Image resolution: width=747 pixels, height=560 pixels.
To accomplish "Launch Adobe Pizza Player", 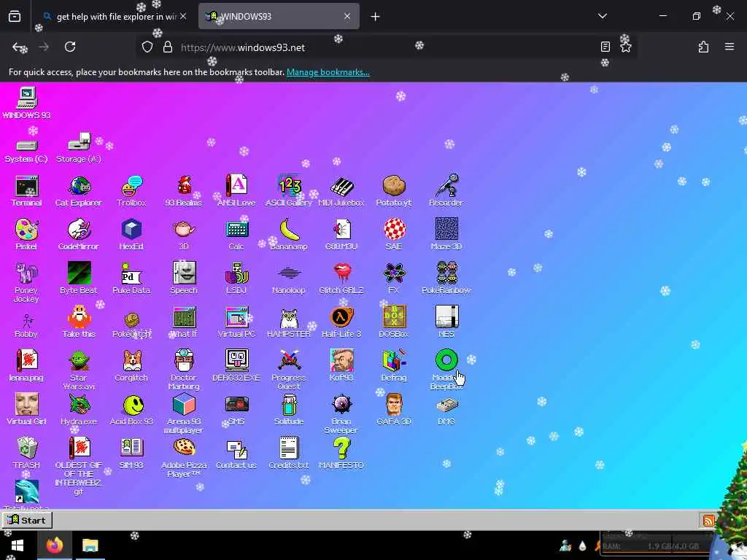I will tap(184, 457).
